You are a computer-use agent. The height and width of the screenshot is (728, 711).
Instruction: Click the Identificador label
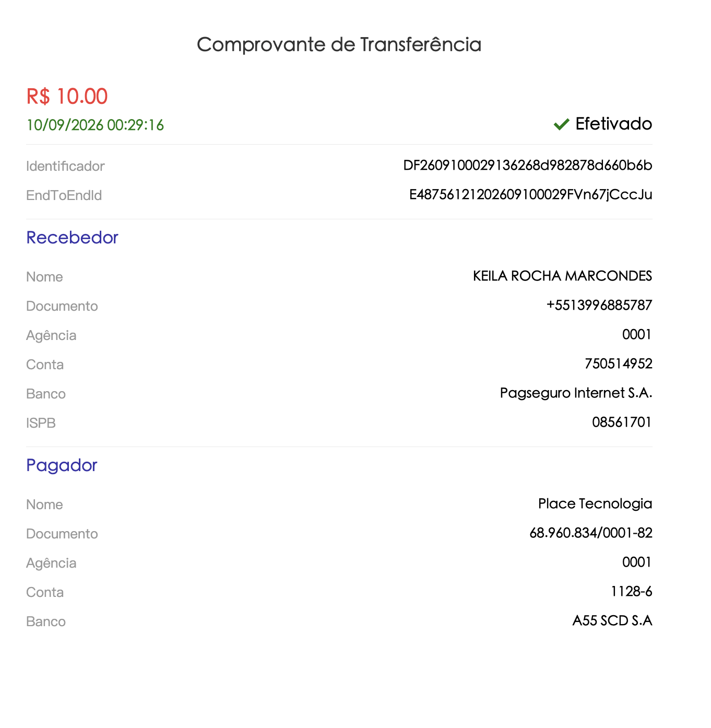pyautogui.click(x=65, y=166)
